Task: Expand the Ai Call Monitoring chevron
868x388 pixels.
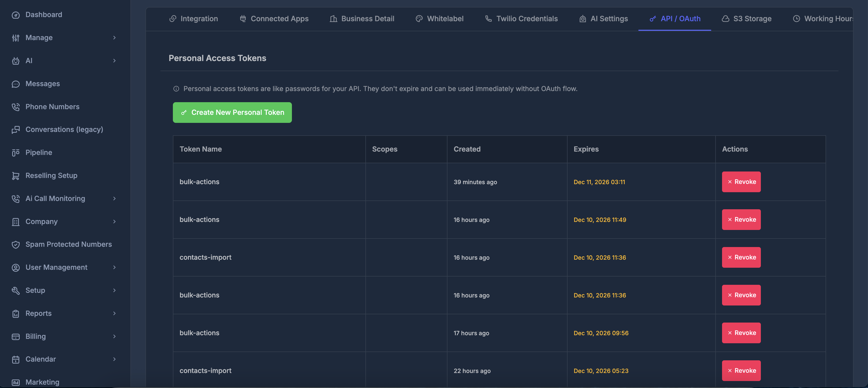Action: point(114,199)
